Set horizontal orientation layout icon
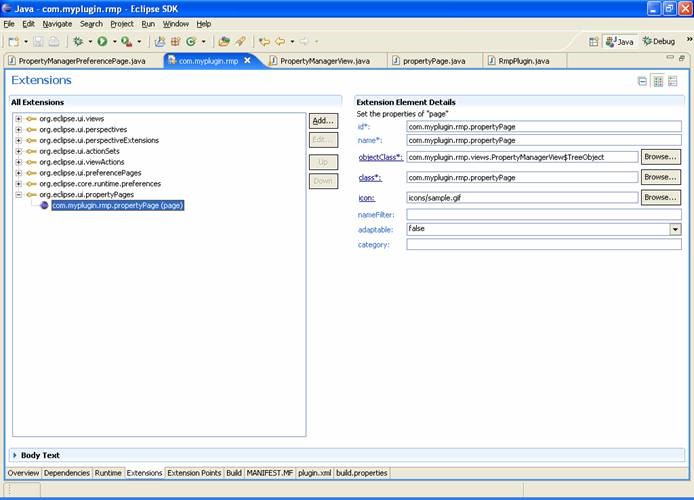The image size is (694, 500). point(658,81)
